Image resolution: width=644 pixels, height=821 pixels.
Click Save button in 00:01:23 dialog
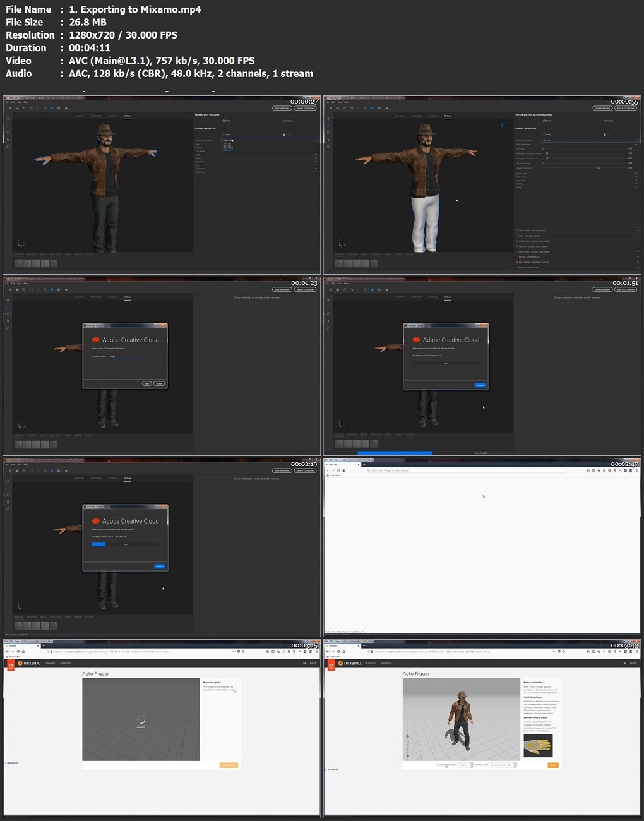(147, 383)
